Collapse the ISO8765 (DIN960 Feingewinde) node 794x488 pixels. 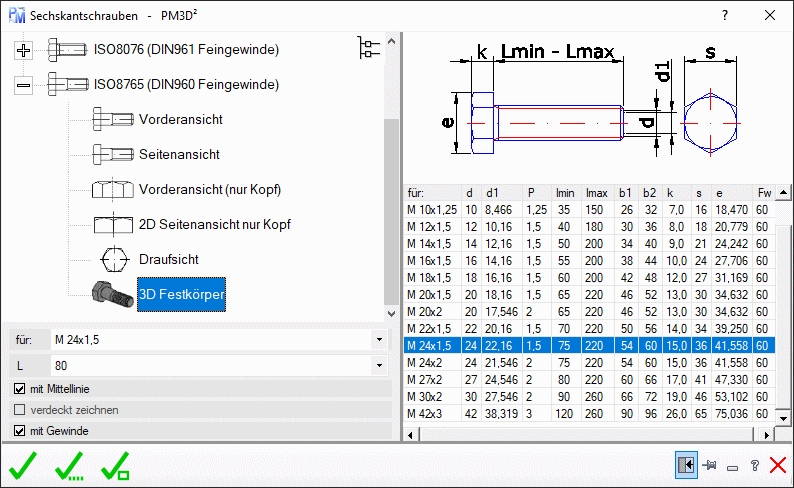25,85
